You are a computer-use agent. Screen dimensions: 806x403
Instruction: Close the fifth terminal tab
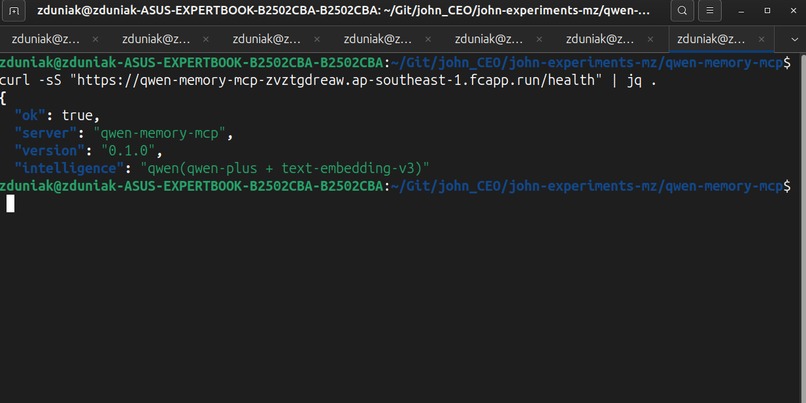coord(539,40)
